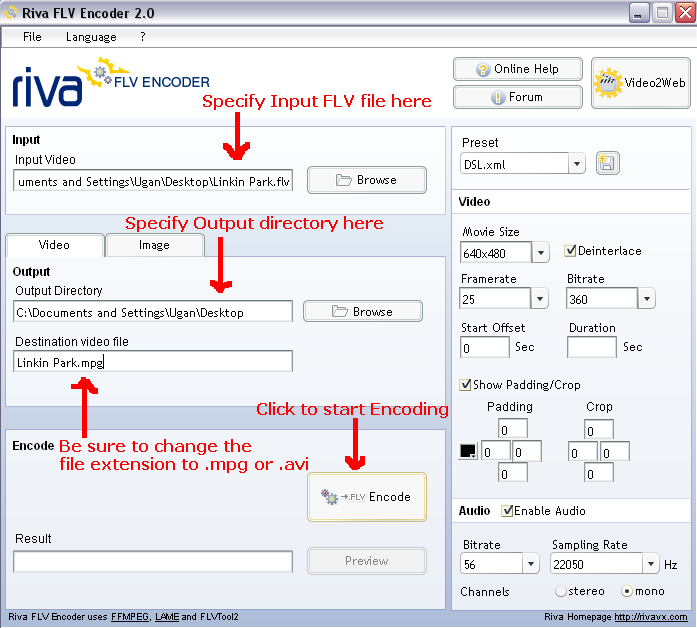Open the Language menu

pyautogui.click(x=91, y=37)
